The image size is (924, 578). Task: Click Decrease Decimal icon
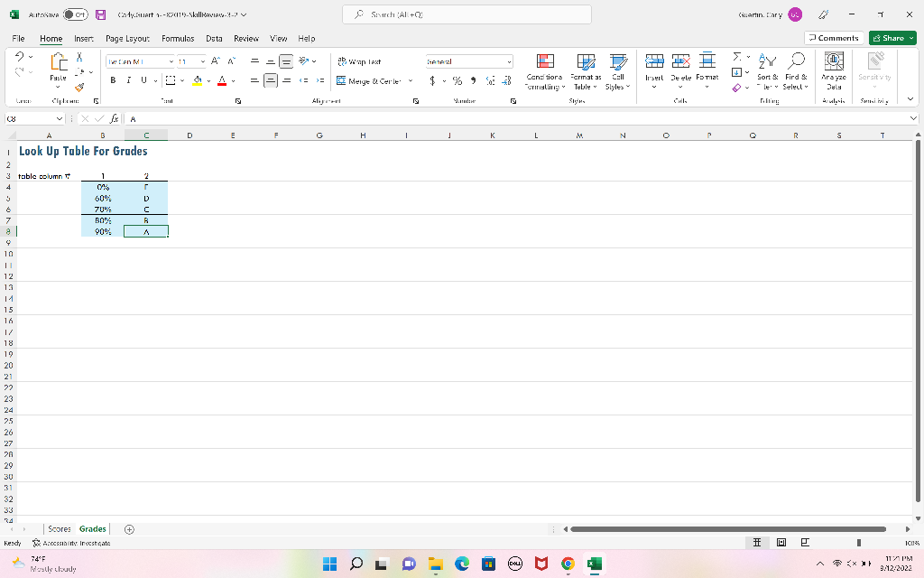point(506,80)
